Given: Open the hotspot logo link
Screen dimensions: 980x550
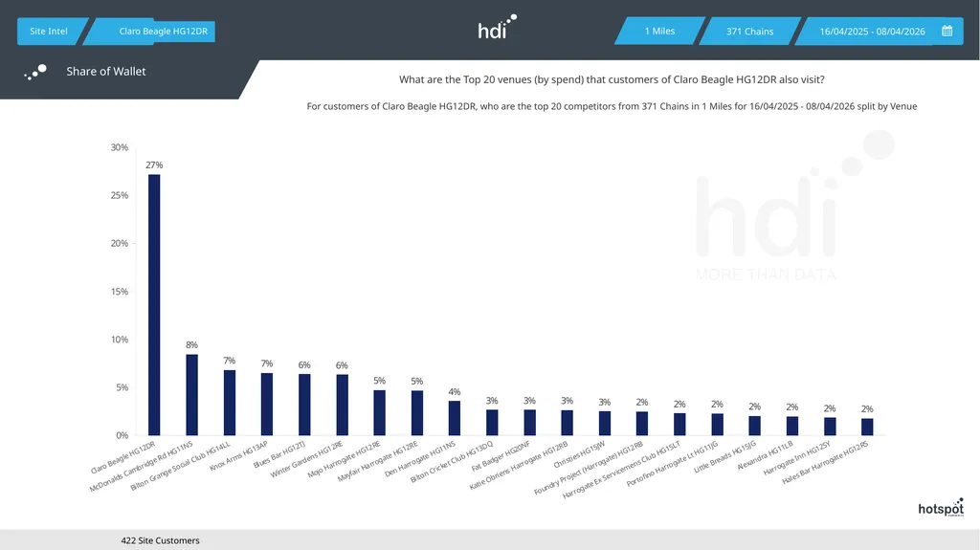Looking at the screenshot, I should pyautogui.click(x=941, y=508).
